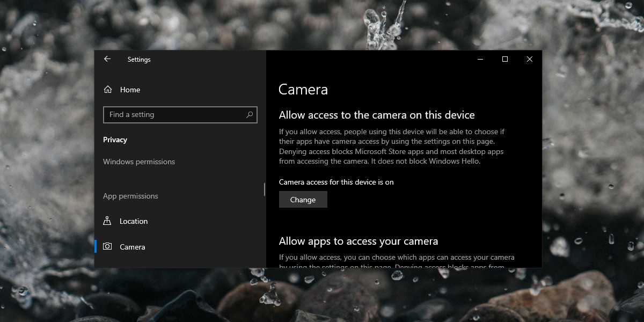Click the back arrow icon
Viewport: 644px width, 322px height.
click(107, 59)
